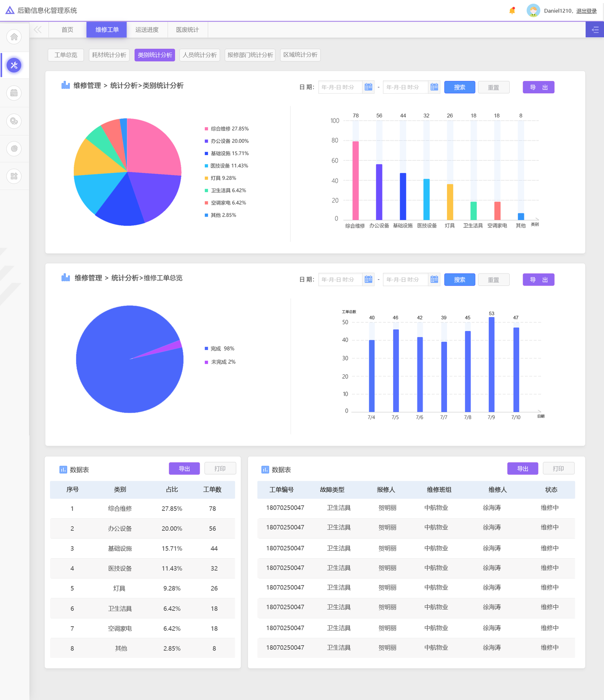This screenshot has width=604, height=700.
Task: Collapse sidebar with double chevron icon
Action: [x=38, y=30]
